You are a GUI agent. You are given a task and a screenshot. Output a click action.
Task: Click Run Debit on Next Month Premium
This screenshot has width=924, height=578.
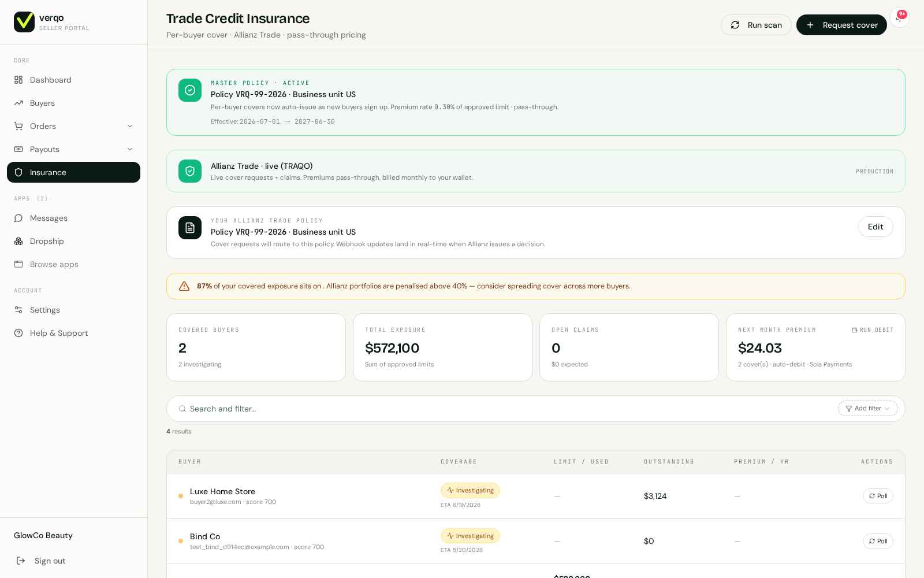coord(873,330)
